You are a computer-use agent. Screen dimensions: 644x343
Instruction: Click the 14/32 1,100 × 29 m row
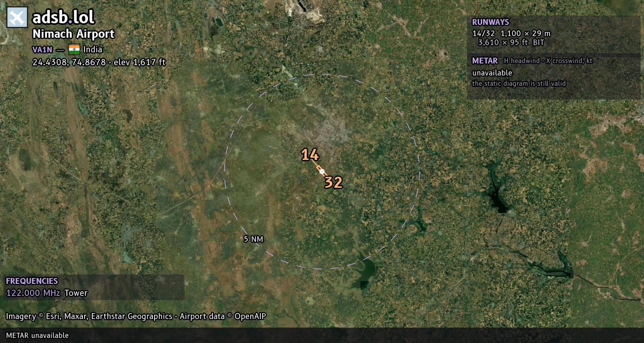(x=511, y=33)
